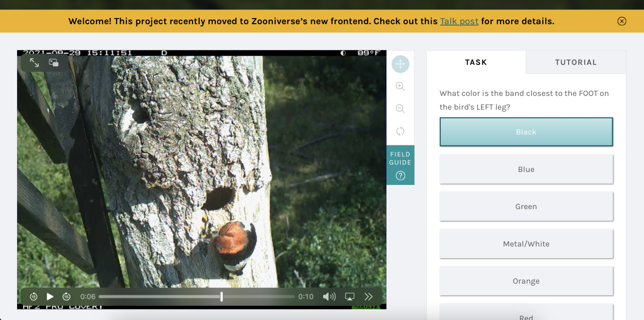Choose Metal/White band color answer

pos(526,244)
